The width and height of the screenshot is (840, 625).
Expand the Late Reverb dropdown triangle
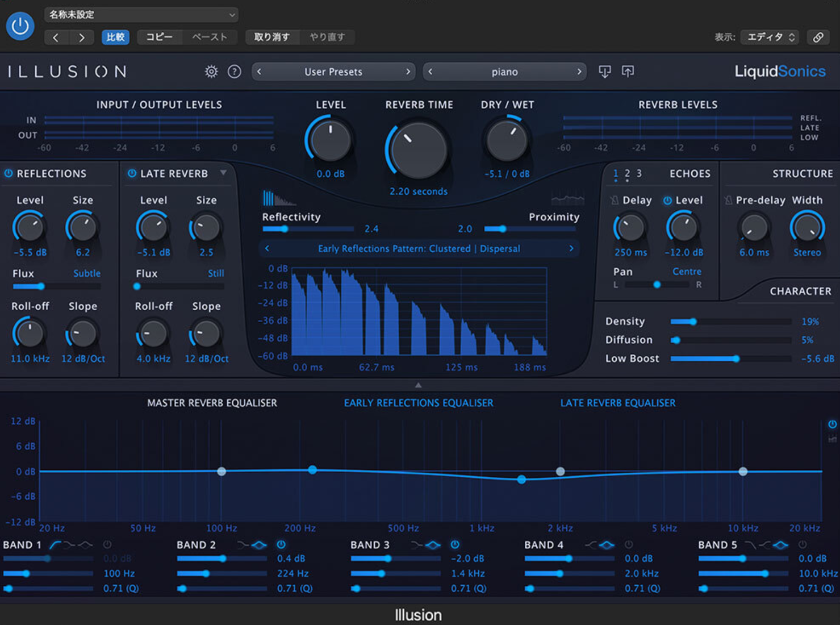pos(223,173)
